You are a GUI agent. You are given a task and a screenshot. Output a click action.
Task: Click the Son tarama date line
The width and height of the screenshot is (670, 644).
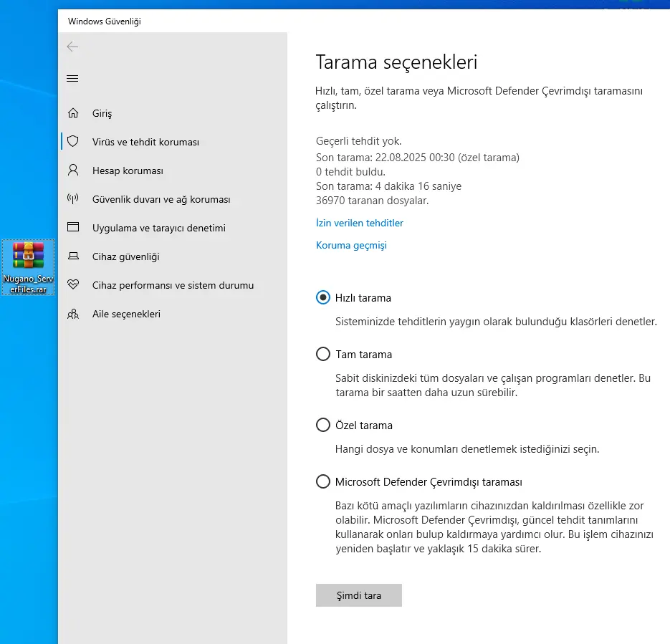pyautogui.click(x=418, y=158)
